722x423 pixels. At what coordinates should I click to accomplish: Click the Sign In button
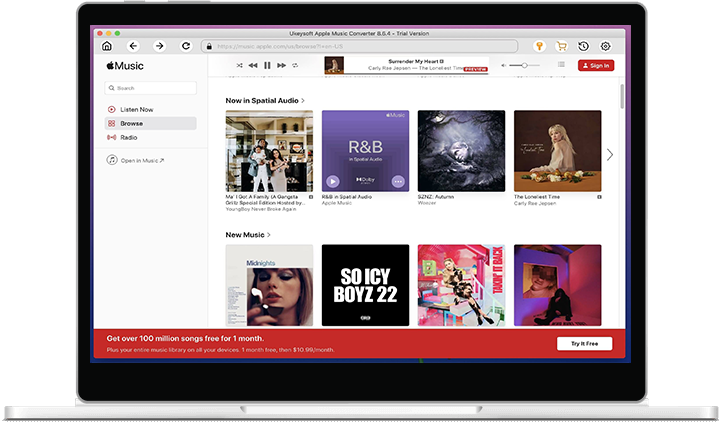(x=596, y=65)
